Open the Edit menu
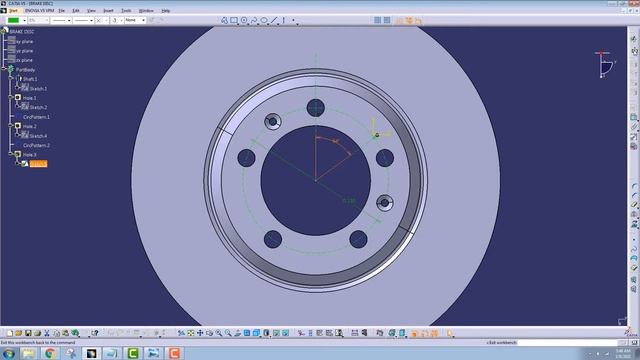The height and width of the screenshot is (360, 640). point(76,11)
